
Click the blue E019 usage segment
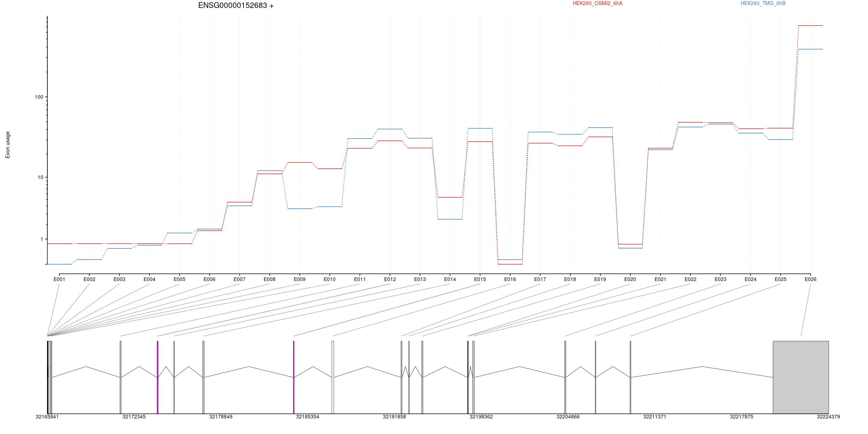(600, 127)
